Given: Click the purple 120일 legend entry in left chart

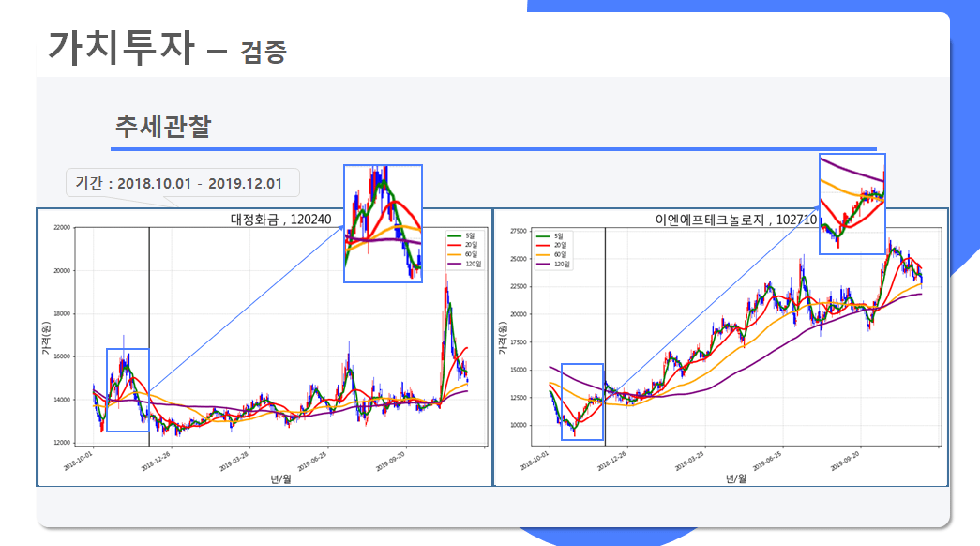Looking at the screenshot, I should point(465,264).
